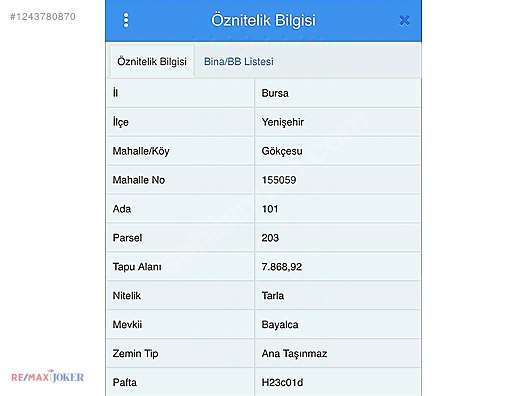Click the Mahalle/Köy row label

point(141,151)
